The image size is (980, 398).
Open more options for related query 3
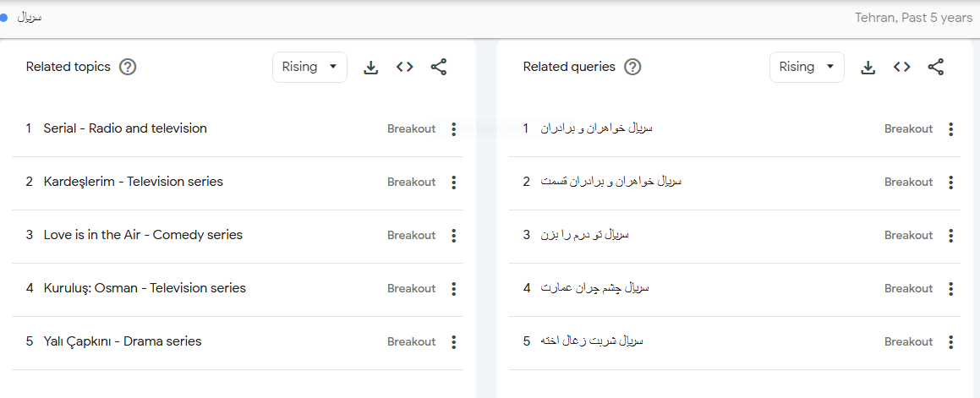point(950,236)
